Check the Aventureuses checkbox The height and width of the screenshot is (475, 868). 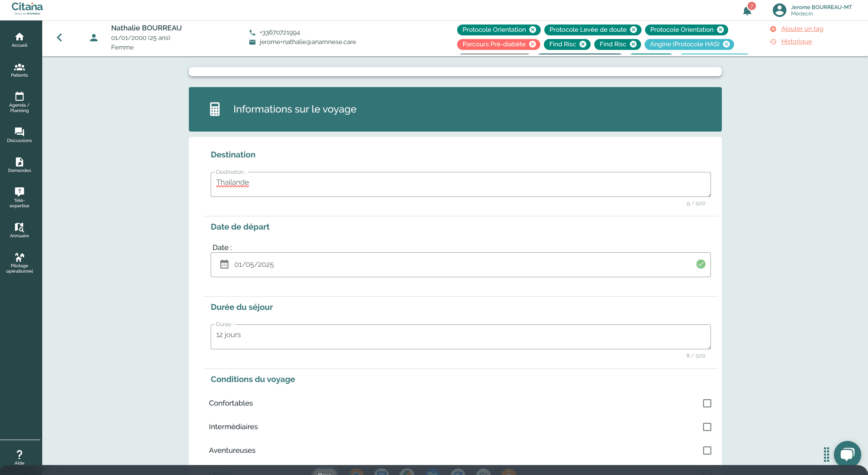[707, 451]
